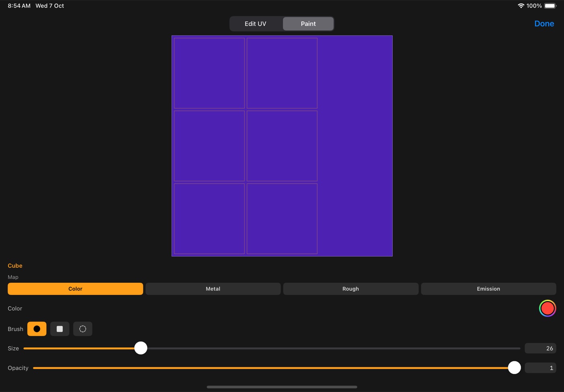The width and height of the screenshot is (564, 392).
Task: Edit the Opacity value field showing 1
Action: (x=540, y=368)
